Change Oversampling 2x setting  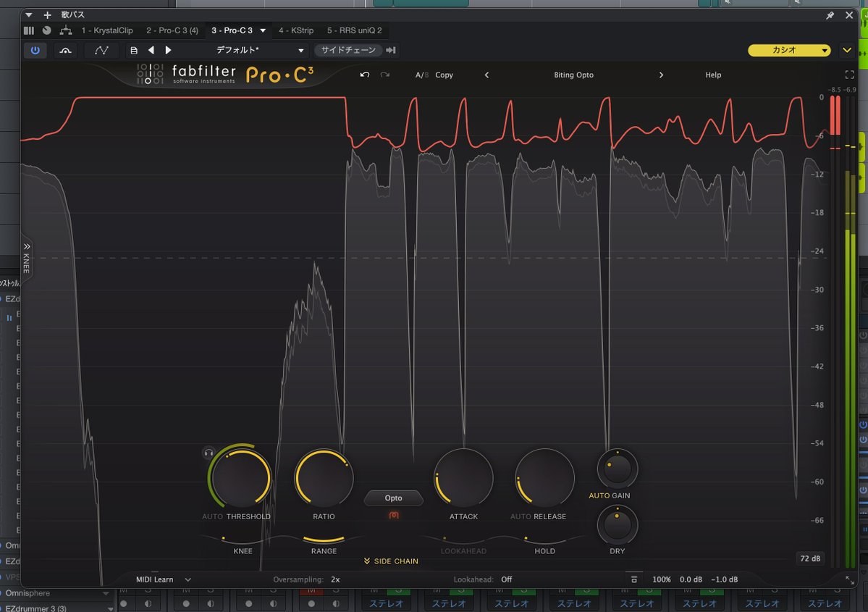[x=335, y=579]
